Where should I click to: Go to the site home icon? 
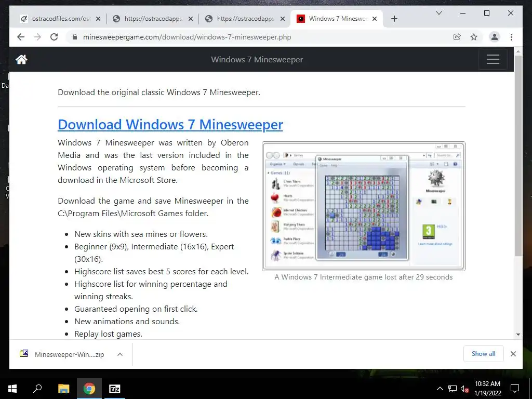click(21, 59)
